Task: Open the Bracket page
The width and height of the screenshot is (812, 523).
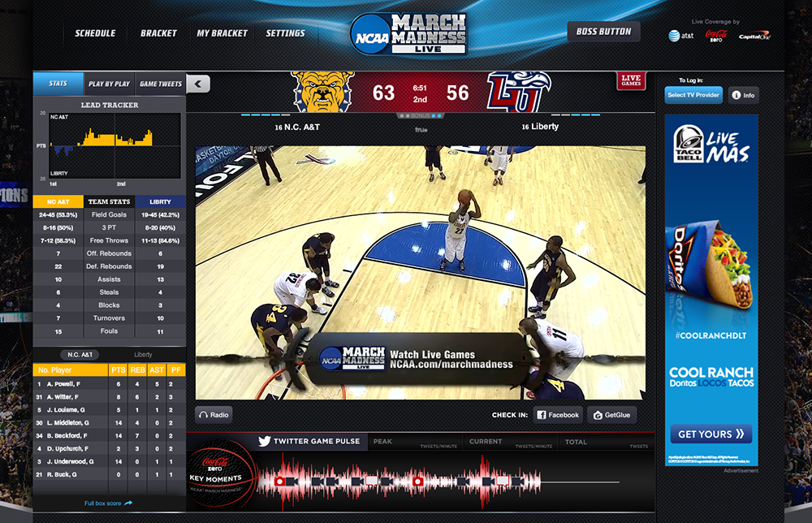Action: pos(158,33)
